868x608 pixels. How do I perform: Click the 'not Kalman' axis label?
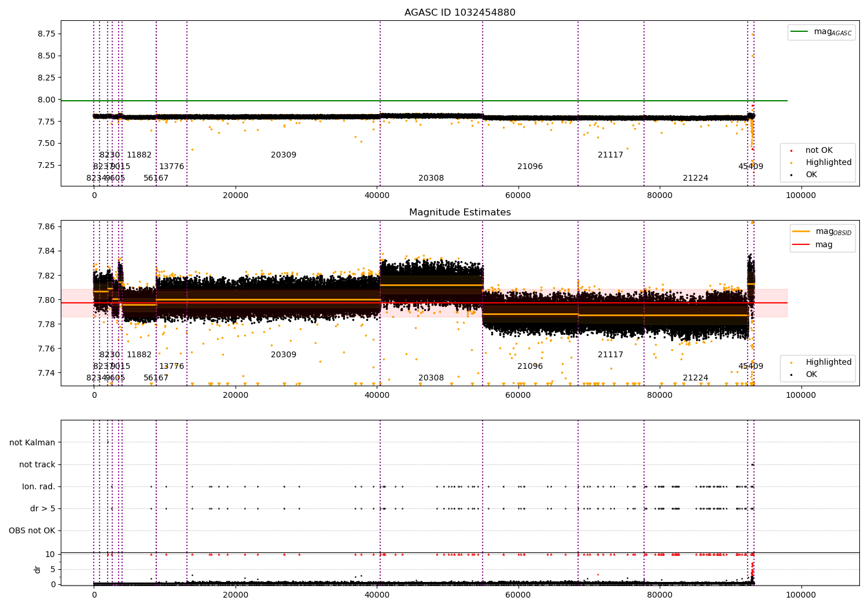click(32, 442)
